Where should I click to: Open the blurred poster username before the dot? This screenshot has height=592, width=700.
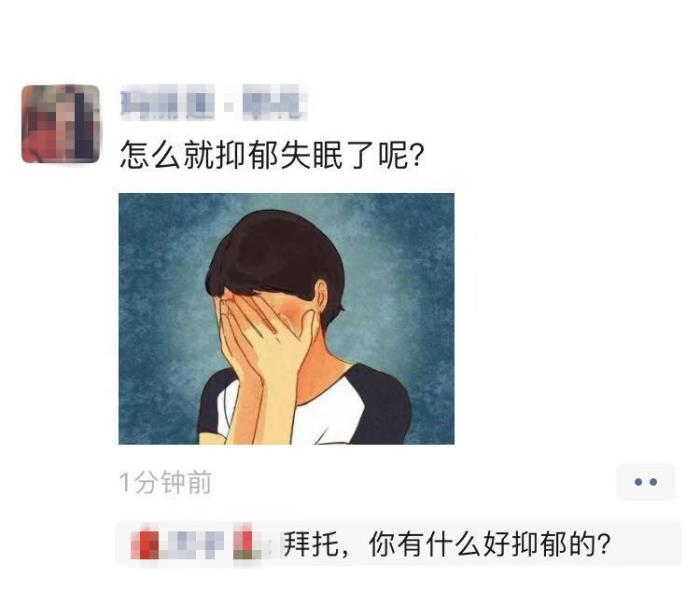pyautogui.click(x=167, y=103)
